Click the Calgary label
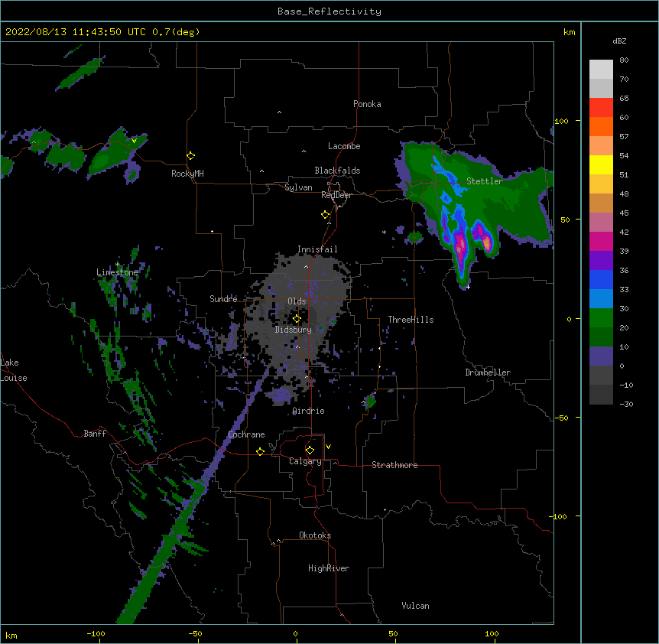The width and height of the screenshot is (659, 644). (306, 461)
